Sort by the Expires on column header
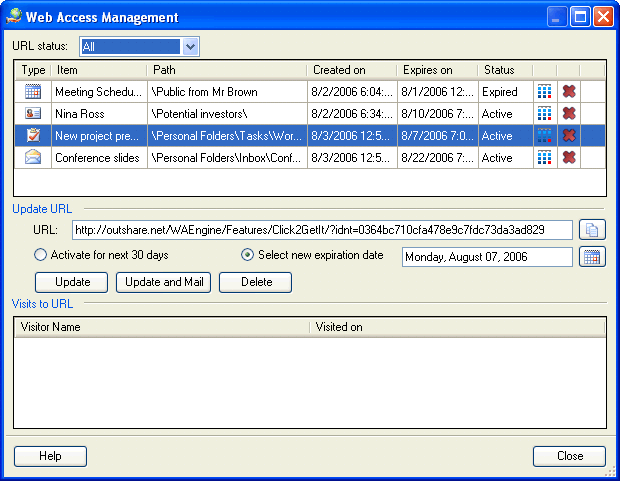The height and width of the screenshot is (481, 620). (x=437, y=70)
